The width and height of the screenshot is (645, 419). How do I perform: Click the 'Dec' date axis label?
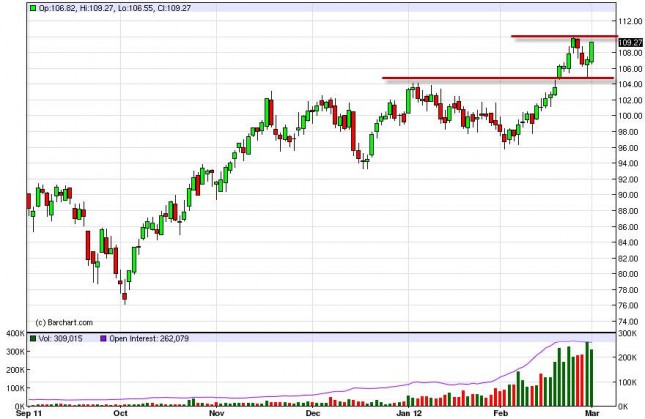pos(313,413)
